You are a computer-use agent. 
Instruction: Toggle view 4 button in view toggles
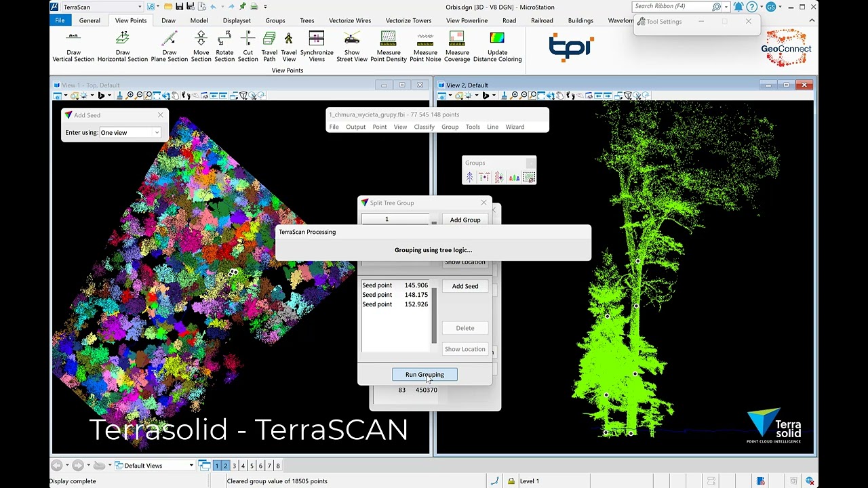click(x=243, y=466)
